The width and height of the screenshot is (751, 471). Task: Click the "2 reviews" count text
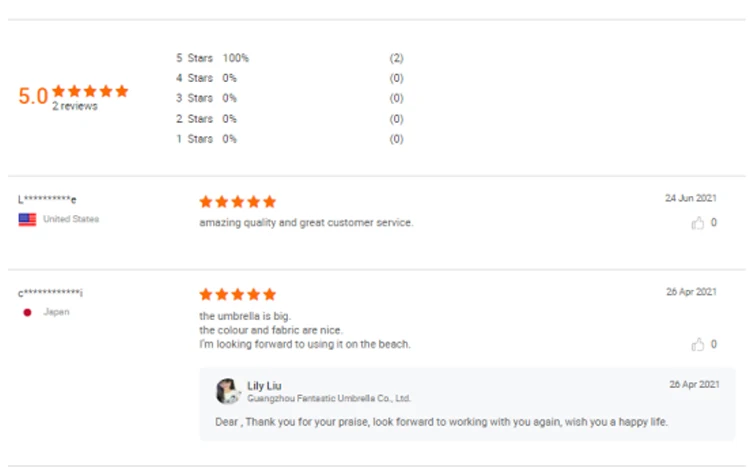coord(75,106)
